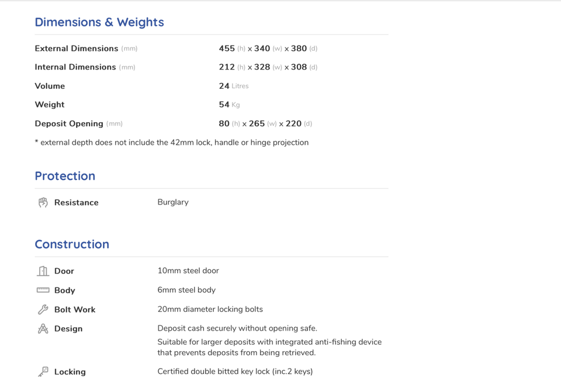The height and width of the screenshot is (392, 561).
Task: Click the Construction section heading
Action: click(x=72, y=244)
